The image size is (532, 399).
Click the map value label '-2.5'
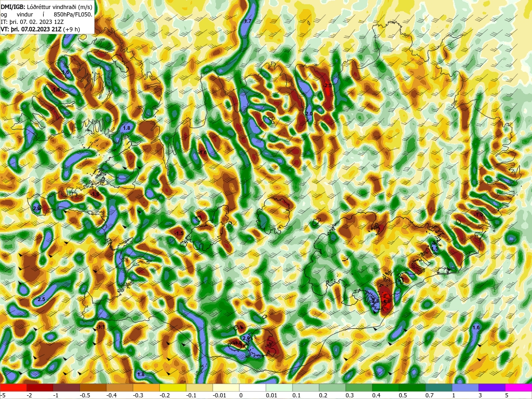[327, 86]
